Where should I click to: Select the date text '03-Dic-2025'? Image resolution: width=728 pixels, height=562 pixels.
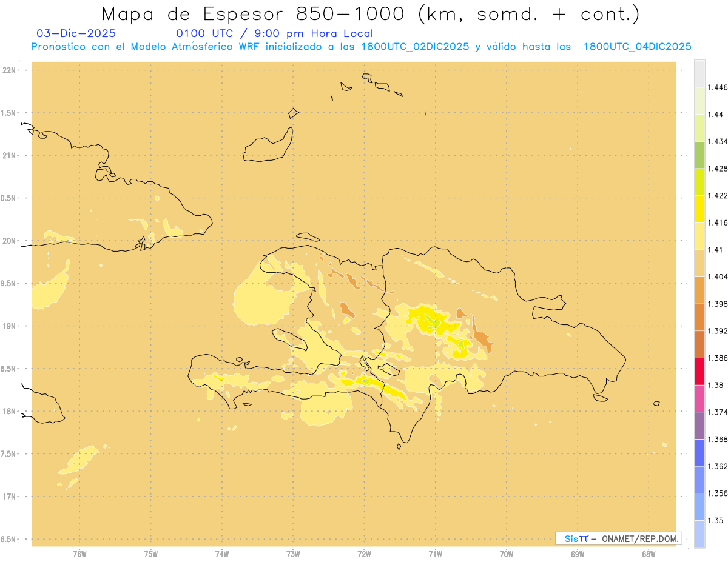[x=76, y=34]
